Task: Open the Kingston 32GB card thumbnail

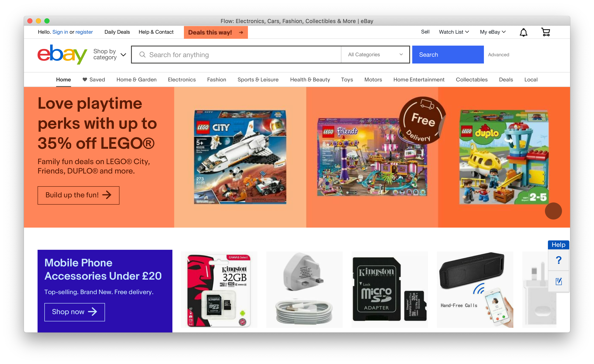Action: [x=219, y=290]
